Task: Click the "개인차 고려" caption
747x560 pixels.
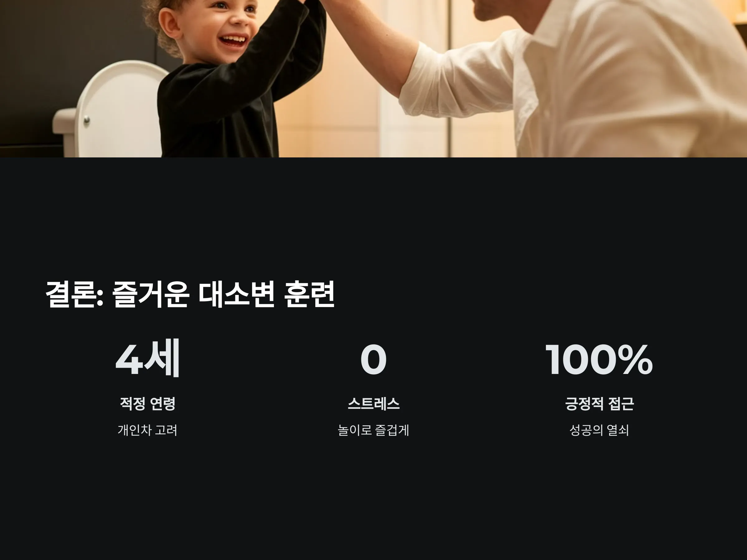Action: point(148,430)
